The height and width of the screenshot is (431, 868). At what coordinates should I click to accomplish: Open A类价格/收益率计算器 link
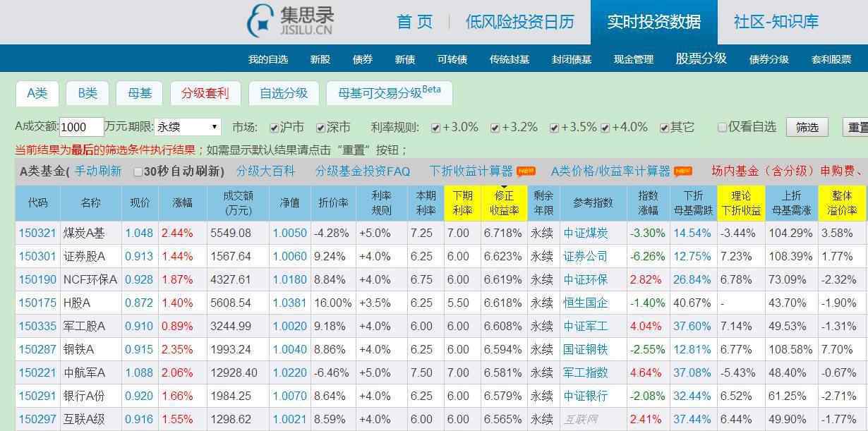click(610, 171)
